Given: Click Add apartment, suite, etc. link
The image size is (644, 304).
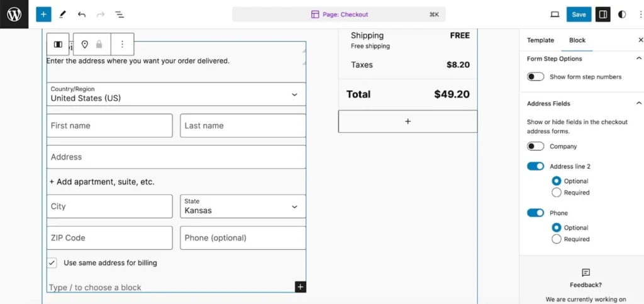Looking at the screenshot, I should coord(102,182).
